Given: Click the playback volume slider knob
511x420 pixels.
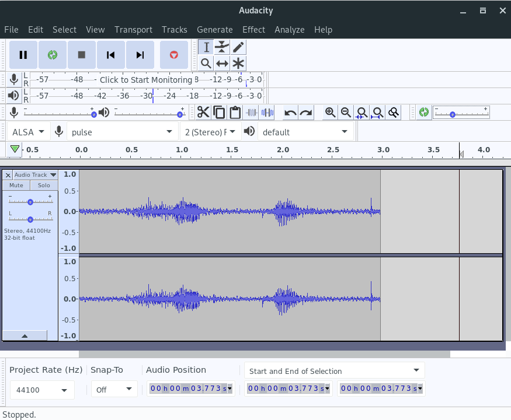Looking at the screenshot, I should [180, 114].
